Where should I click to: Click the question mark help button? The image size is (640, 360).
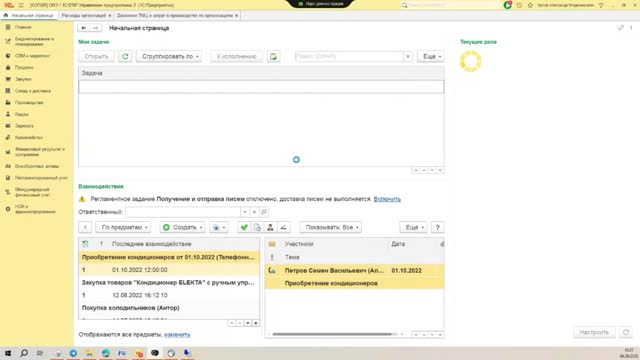pyautogui.click(x=438, y=227)
